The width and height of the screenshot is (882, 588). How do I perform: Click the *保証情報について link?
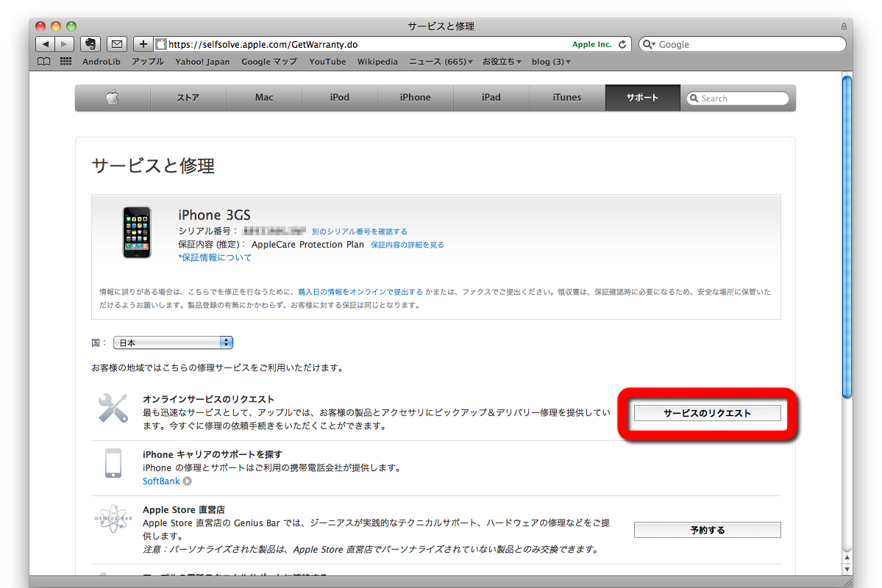pos(215,257)
